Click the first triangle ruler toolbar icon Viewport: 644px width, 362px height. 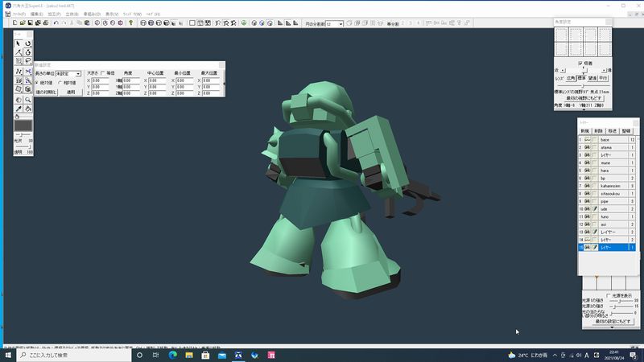(280, 23)
